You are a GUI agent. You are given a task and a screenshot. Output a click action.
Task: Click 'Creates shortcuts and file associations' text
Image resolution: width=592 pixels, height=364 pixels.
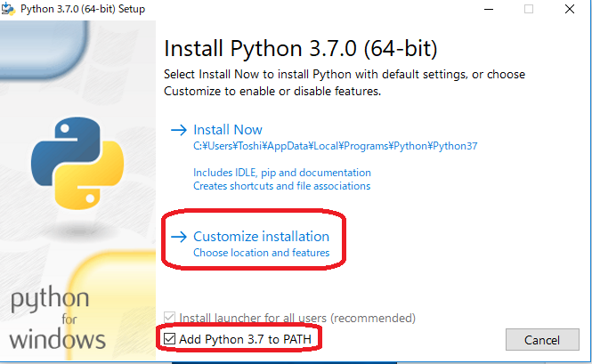281,186
